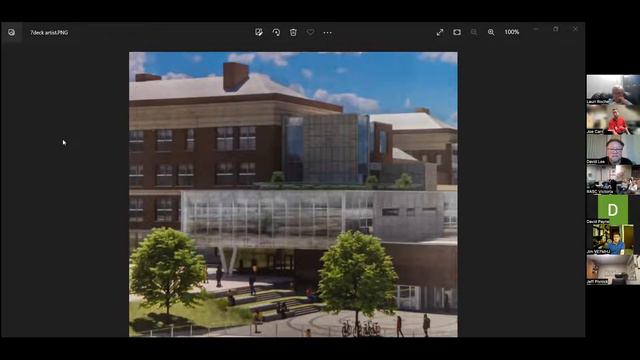The width and height of the screenshot is (640, 360).
Task: Select the group room video tile
Action: point(613,180)
